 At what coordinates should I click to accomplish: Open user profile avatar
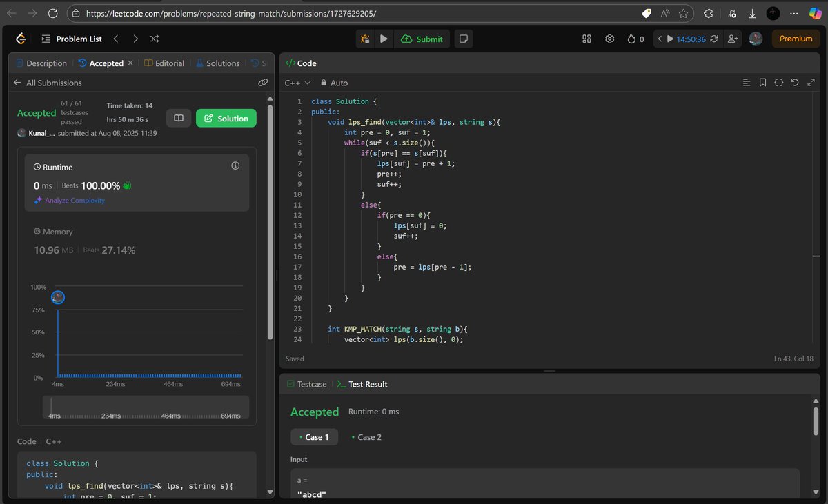756,39
